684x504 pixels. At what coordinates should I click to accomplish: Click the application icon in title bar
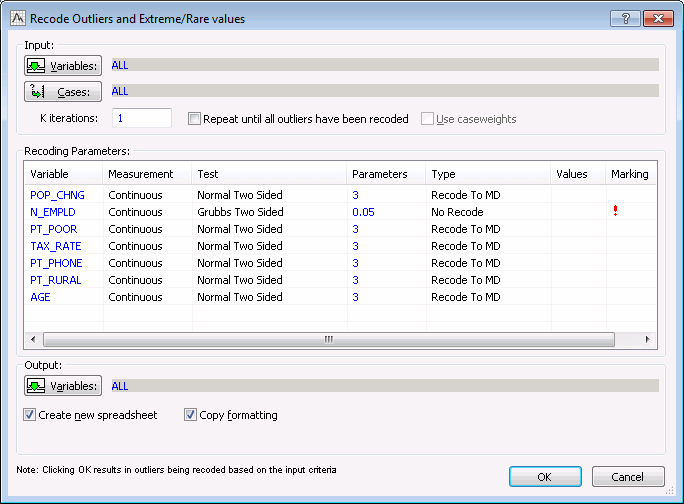coord(16,18)
